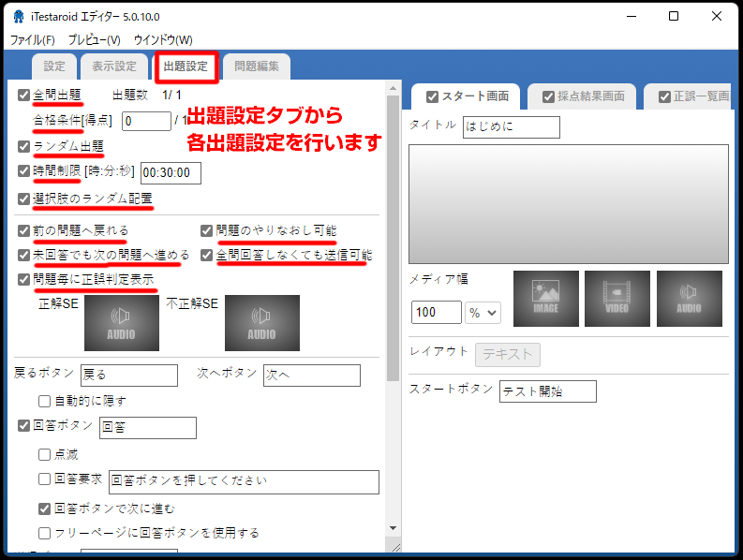Screen dimensions: 743x560
Task: Click the left panel scroll up arrow
Action: pos(393,88)
